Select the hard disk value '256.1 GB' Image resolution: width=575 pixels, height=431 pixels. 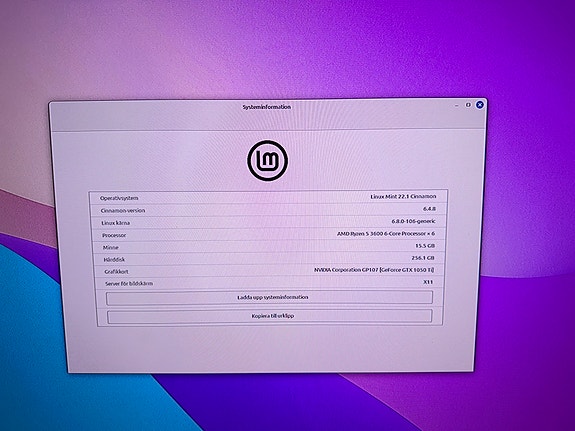pos(423,258)
